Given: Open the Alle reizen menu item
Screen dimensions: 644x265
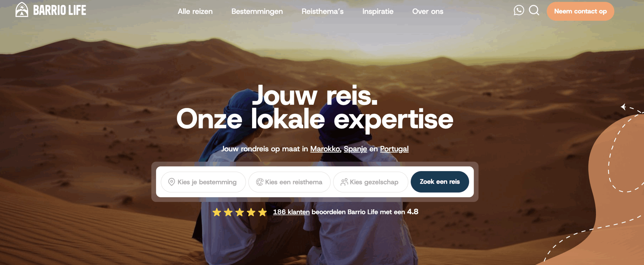Looking at the screenshot, I should pyautogui.click(x=195, y=11).
